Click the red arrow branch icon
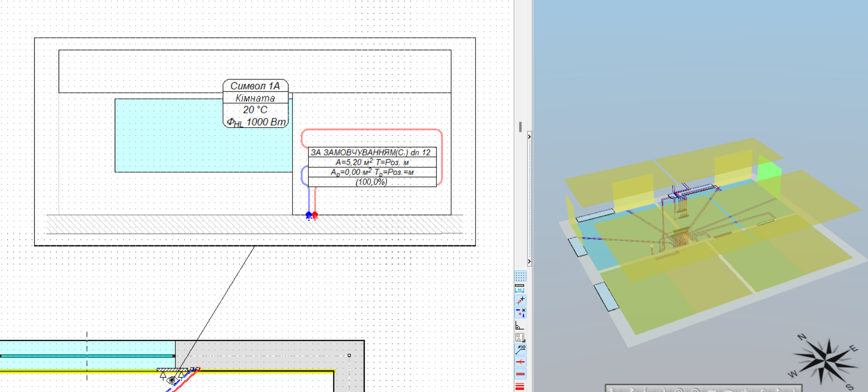Screen dimensions: 868x392 point(520,362)
